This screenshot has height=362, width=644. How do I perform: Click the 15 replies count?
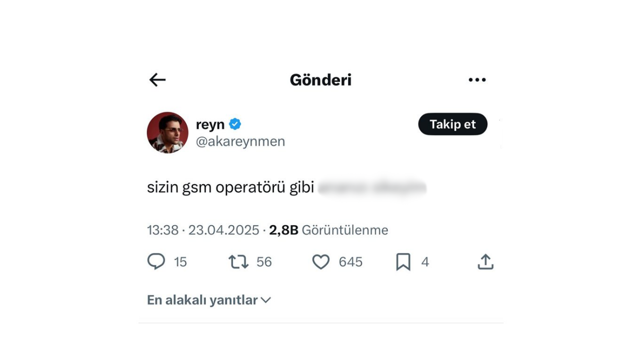tap(181, 262)
